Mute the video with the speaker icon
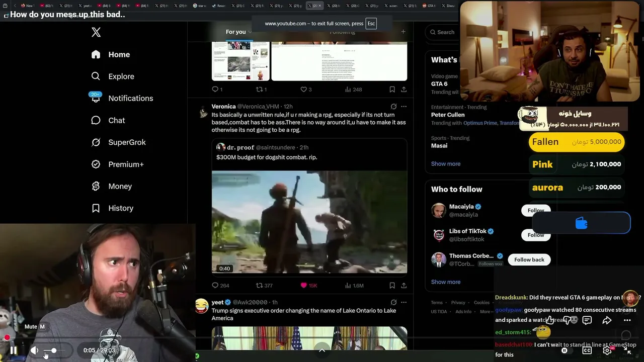Image resolution: width=644 pixels, height=362 pixels. tap(34, 350)
